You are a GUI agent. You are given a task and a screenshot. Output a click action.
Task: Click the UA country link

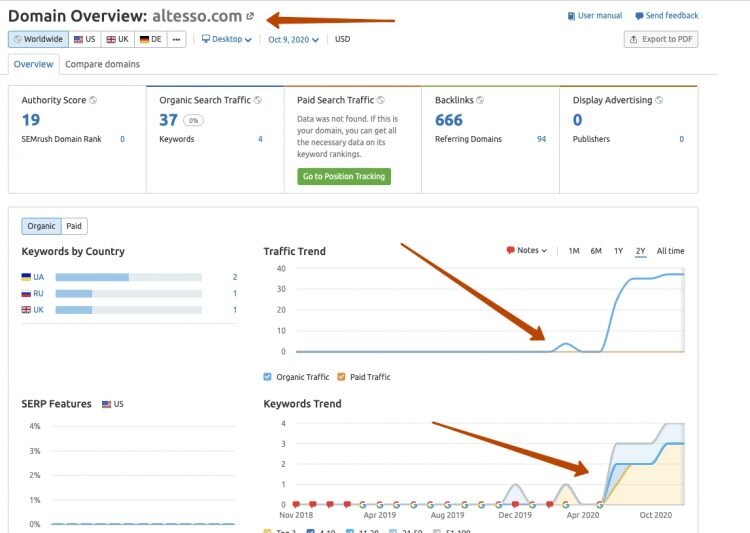pyautogui.click(x=39, y=277)
